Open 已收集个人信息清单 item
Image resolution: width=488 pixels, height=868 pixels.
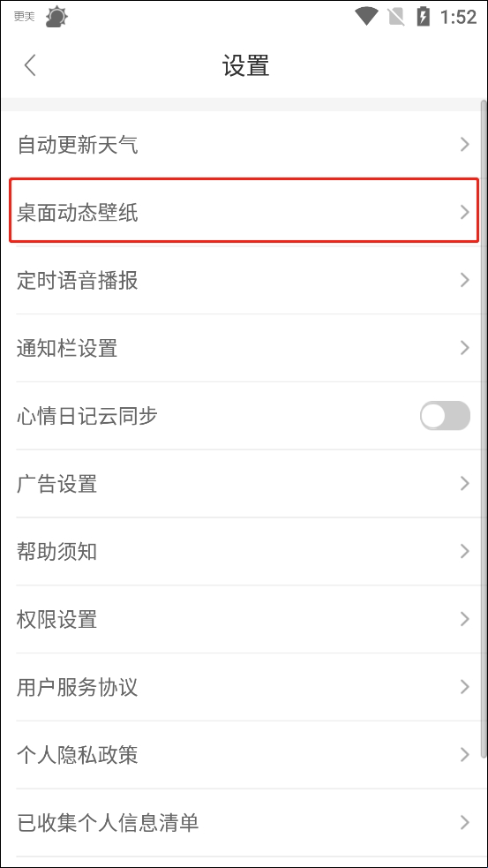pyautogui.click(x=244, y=823)
